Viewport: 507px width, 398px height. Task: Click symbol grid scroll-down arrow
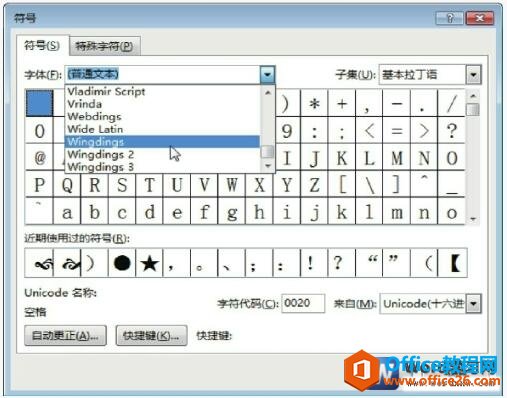473,219
